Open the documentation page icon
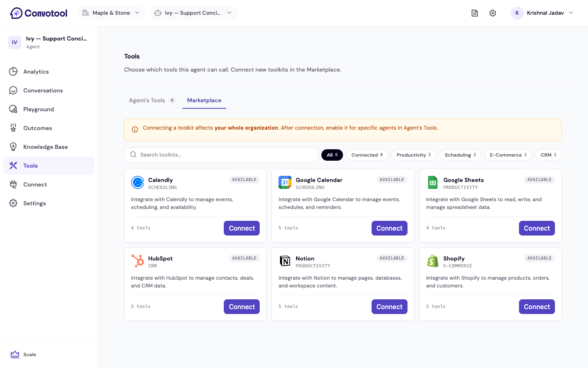Image resolution: width=588 pixels, height=368 pixels. click(x=474, y=13)
